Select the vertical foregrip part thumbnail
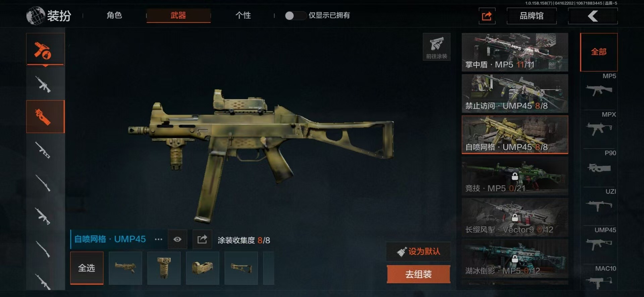This screenshot has height=297, width=644. 164,268
